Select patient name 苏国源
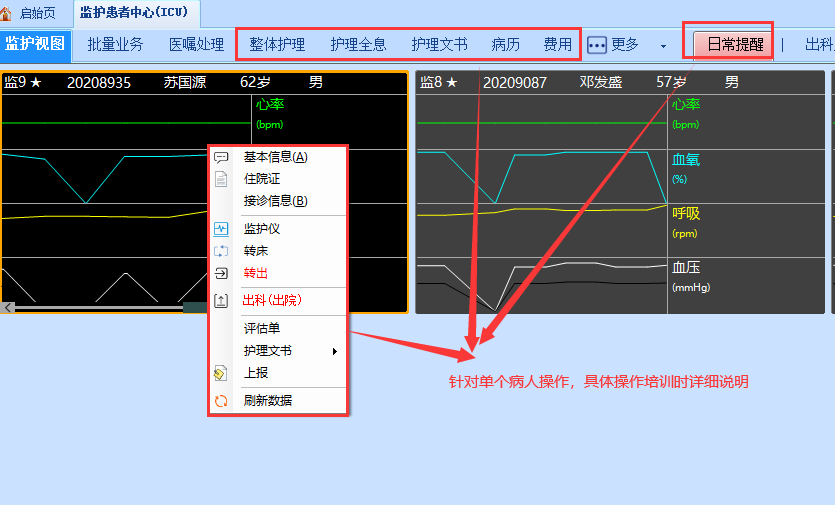 pos(185,83)
